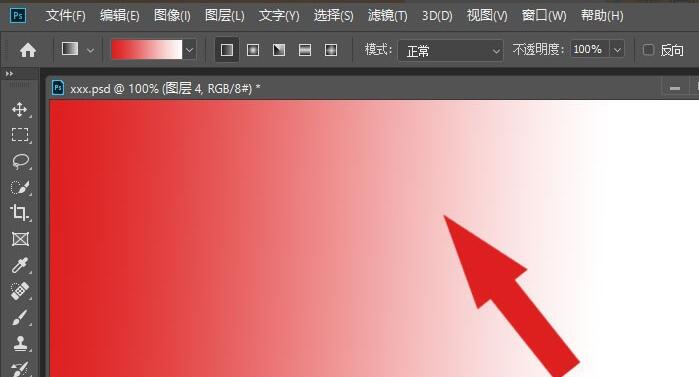Open the 3D(D) menu
The height and width of the screenshot is (377, 699).
437,16
